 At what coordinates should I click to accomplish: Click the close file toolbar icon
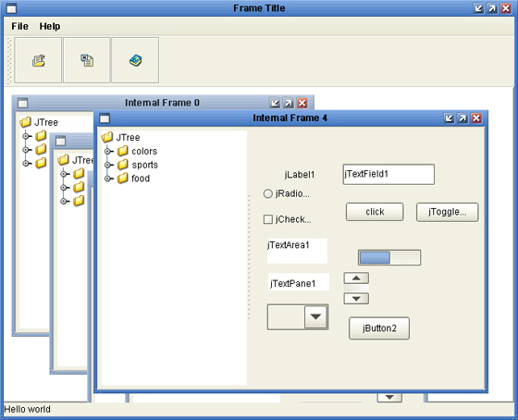coord(87,60)
